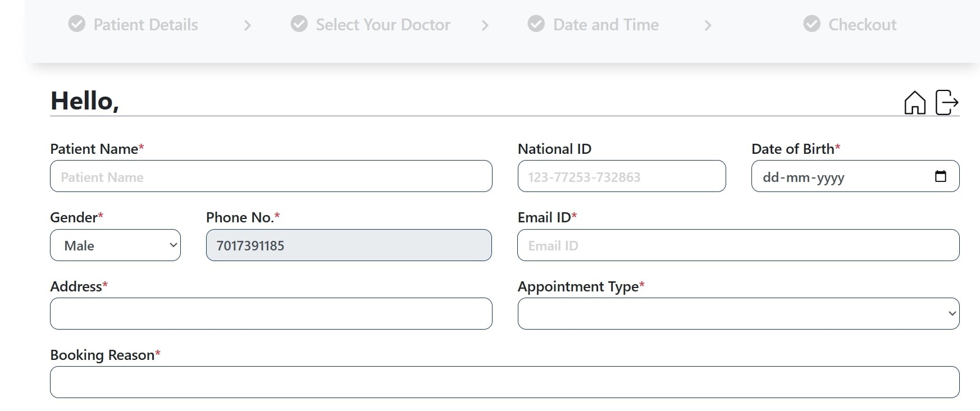The width and height of the screenshot is (980, 411).
Task: Click the chevron after Date and Time
Action: (x=708, y=25)
